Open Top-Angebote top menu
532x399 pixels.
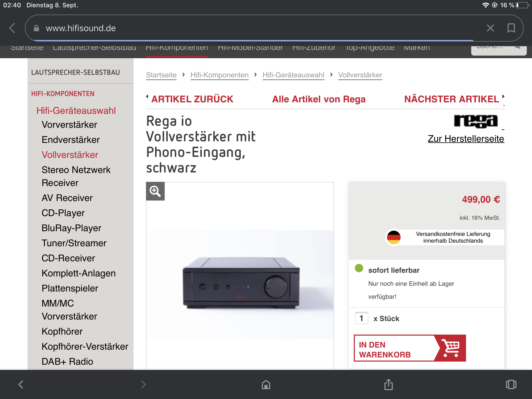click(370, 48)
